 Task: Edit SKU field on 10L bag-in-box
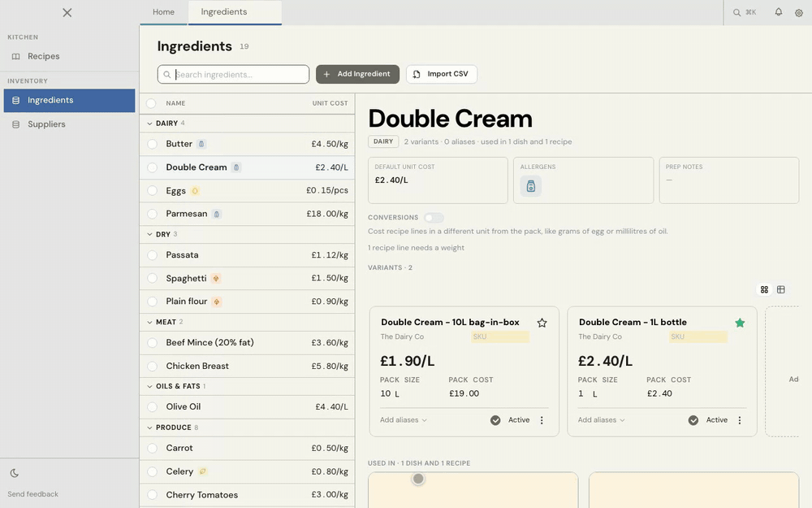(499, 337)
